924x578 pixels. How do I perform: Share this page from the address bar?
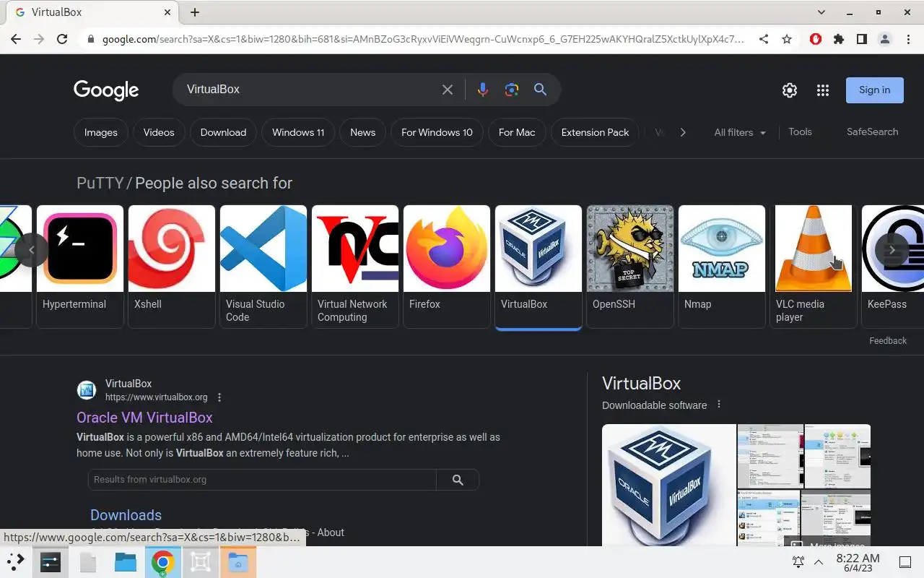[x=764, y=39]
